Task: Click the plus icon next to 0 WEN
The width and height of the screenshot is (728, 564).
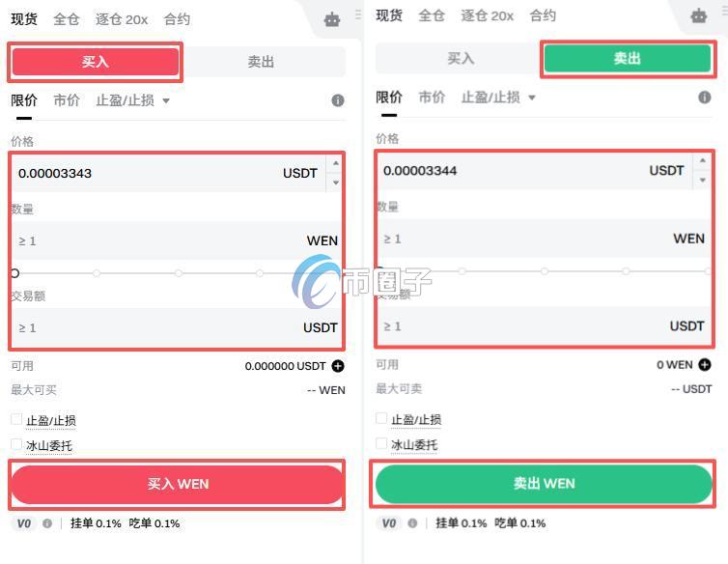Action: 704,365
